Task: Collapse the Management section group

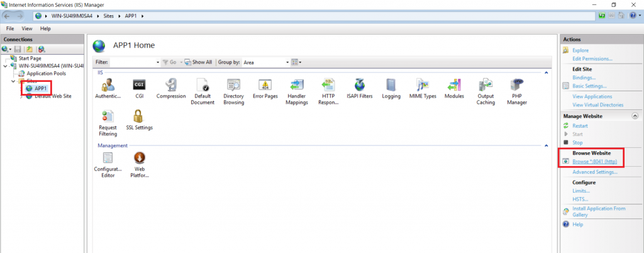Action: (x=547, y=146)
